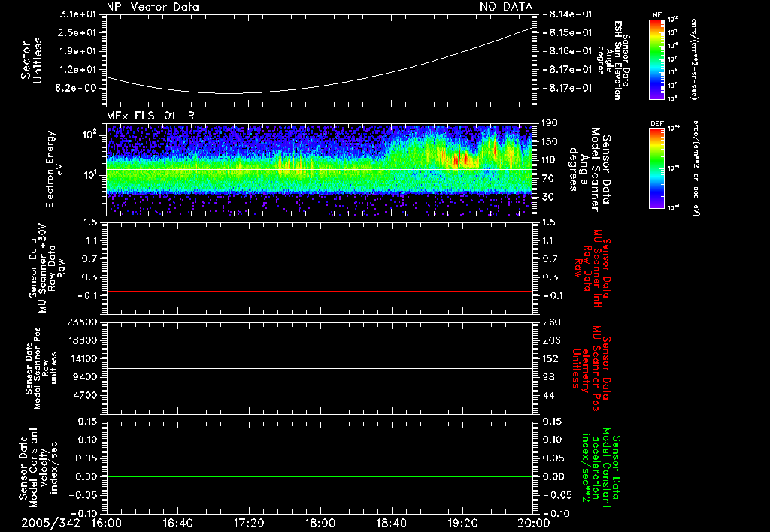This screenshot has width=770, height=532.
Task: Click the 'NF' label above the color bar
Action: pos(656,15)
